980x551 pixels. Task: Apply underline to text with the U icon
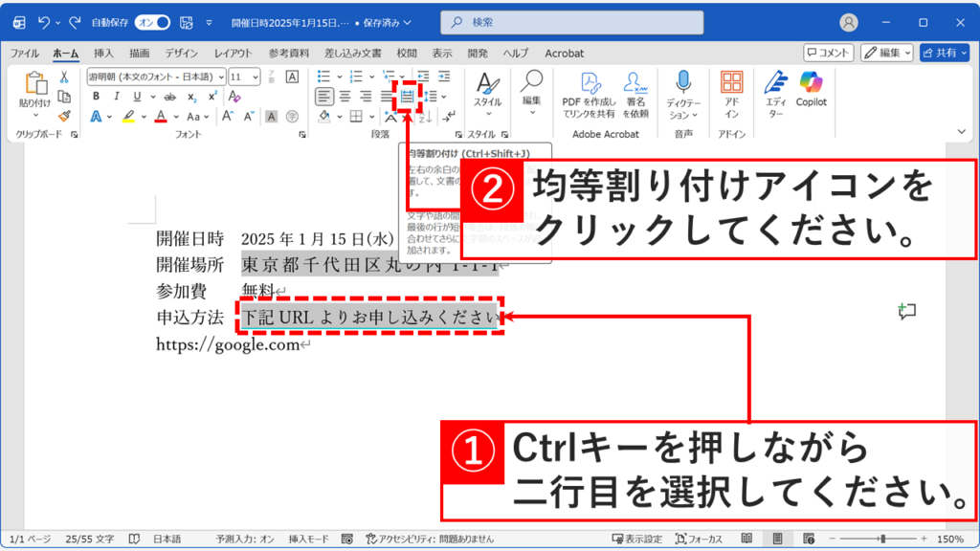point(138,97)
